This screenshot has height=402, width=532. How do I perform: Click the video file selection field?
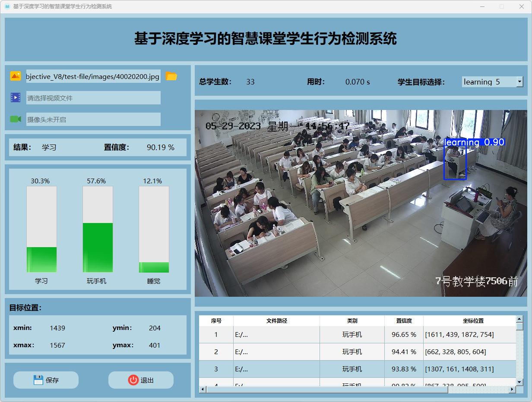[93, 98]
